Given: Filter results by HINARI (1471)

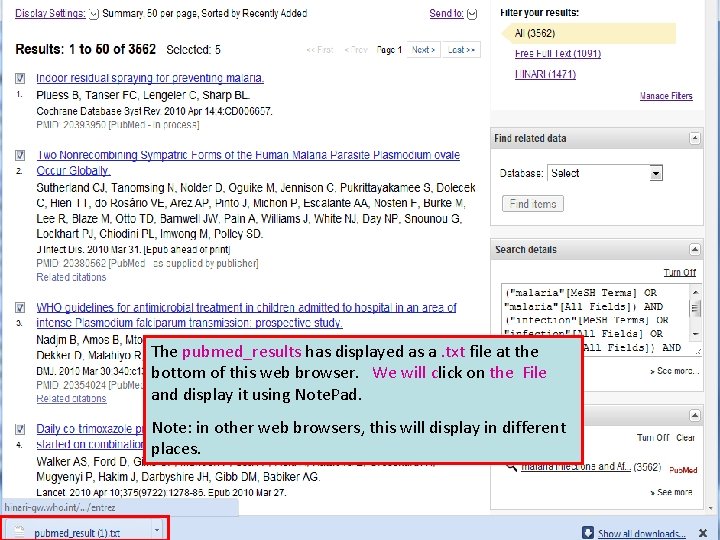Looking at the screenshot, I should click(x=546, y=74).
